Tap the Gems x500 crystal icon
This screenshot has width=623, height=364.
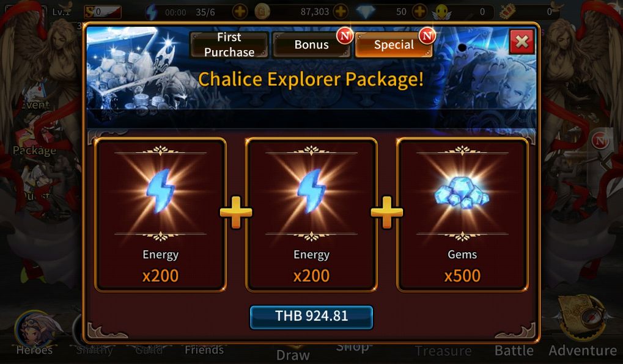coord(462,192)
